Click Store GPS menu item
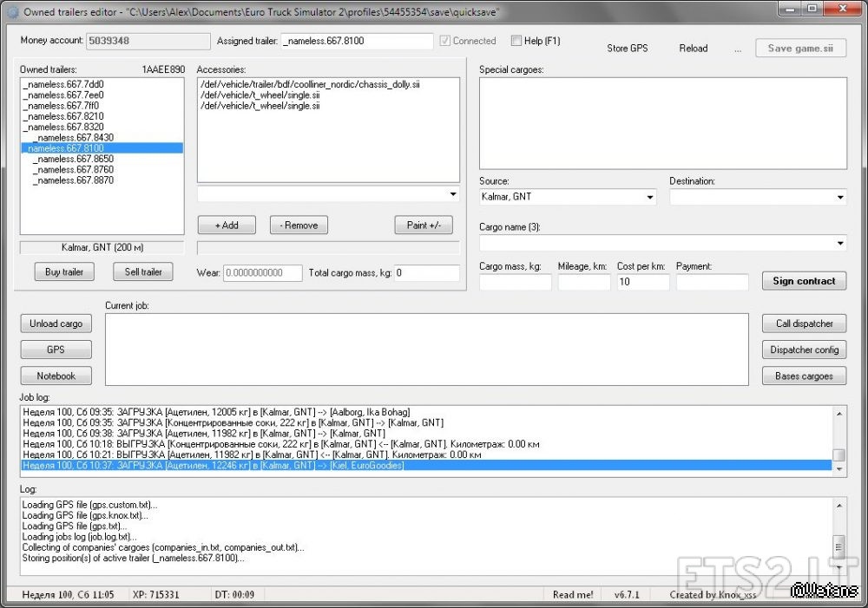Image resolution: width=868 pixels, height=608 pixels. pyautogui.click(x=627, y=49)
